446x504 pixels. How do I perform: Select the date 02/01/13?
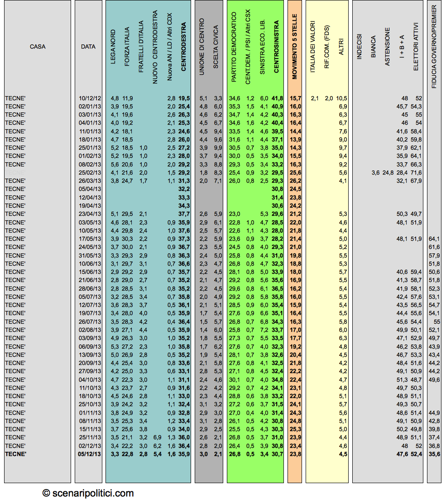[90, 107]
